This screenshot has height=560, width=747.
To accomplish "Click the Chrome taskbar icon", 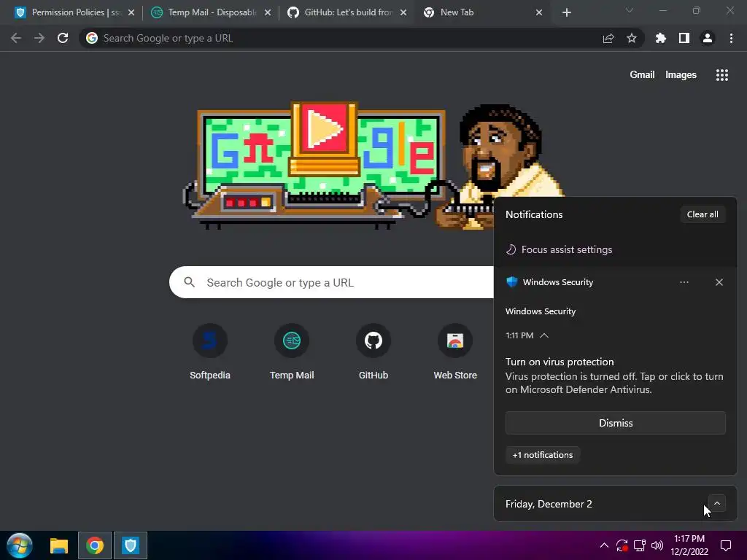I will point(95,545).
